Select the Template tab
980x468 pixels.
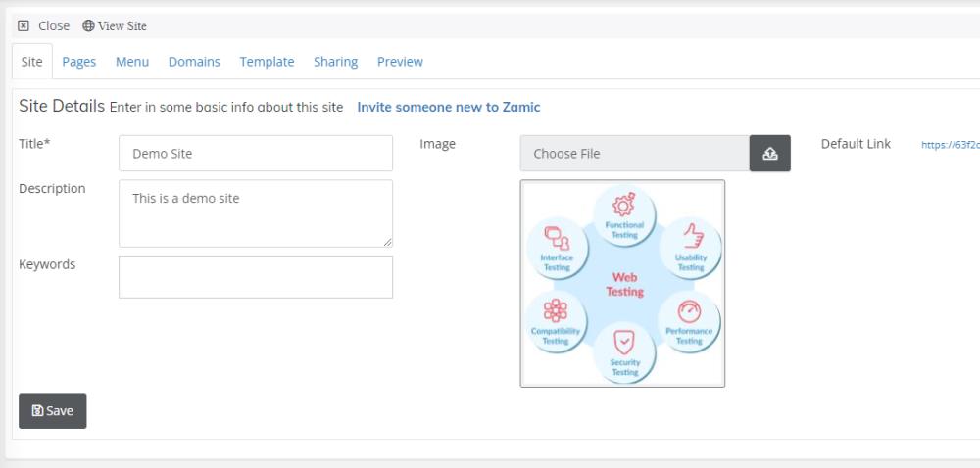(267, 62)
